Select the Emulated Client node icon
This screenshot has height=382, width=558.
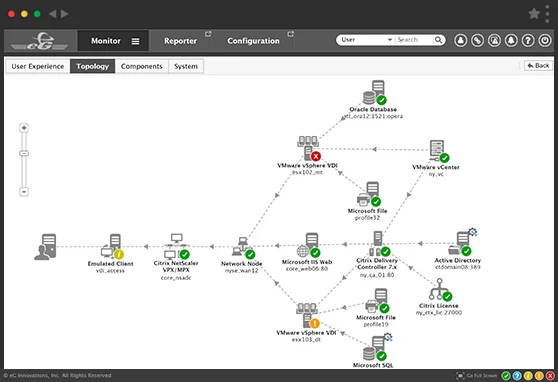[112, 246]
